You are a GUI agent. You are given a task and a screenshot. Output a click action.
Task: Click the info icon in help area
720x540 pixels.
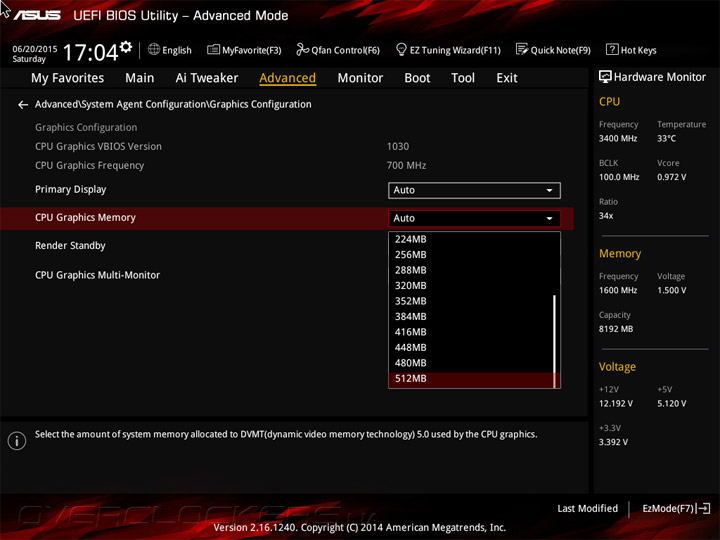pyautogui.click(x=17, y=441)
